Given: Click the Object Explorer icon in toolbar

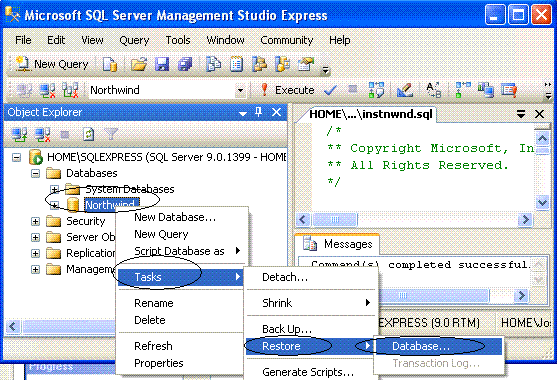Looking at the screenshot, I should [x=259, y=64].
